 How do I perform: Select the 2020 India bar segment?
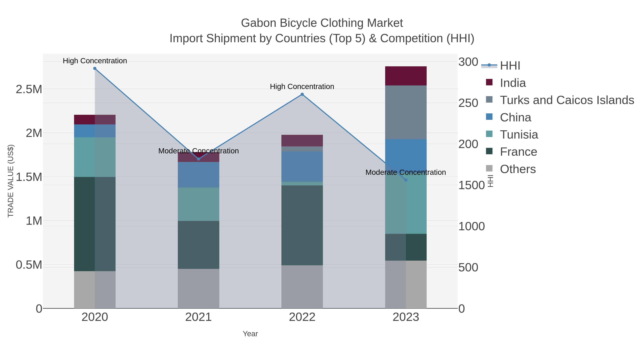[95, 120]
